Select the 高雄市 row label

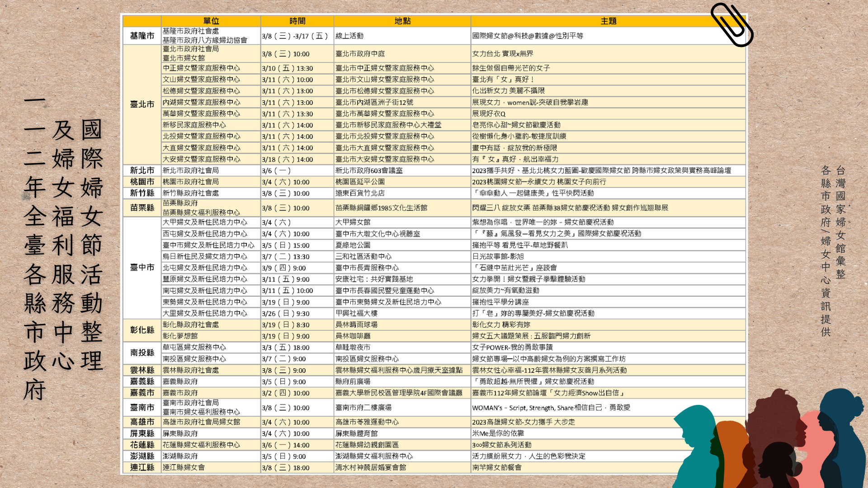click(142, 422)
